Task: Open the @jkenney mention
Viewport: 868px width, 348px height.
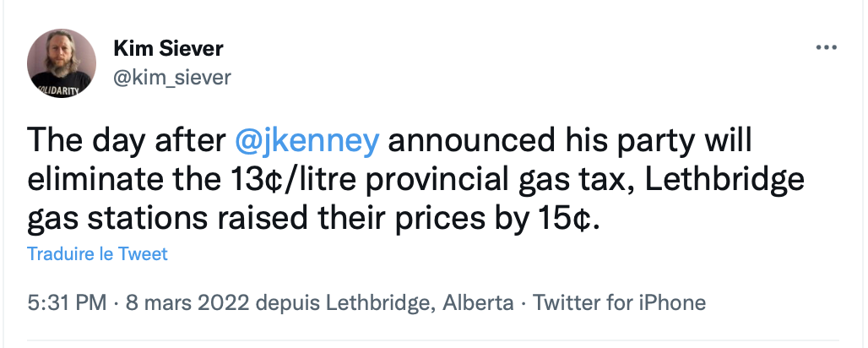Action: 307,143
